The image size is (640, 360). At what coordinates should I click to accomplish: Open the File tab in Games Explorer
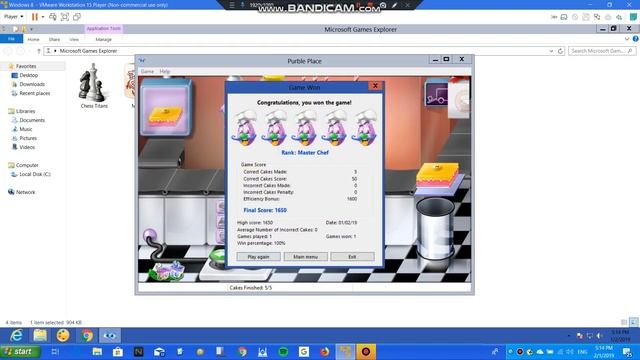11,39
